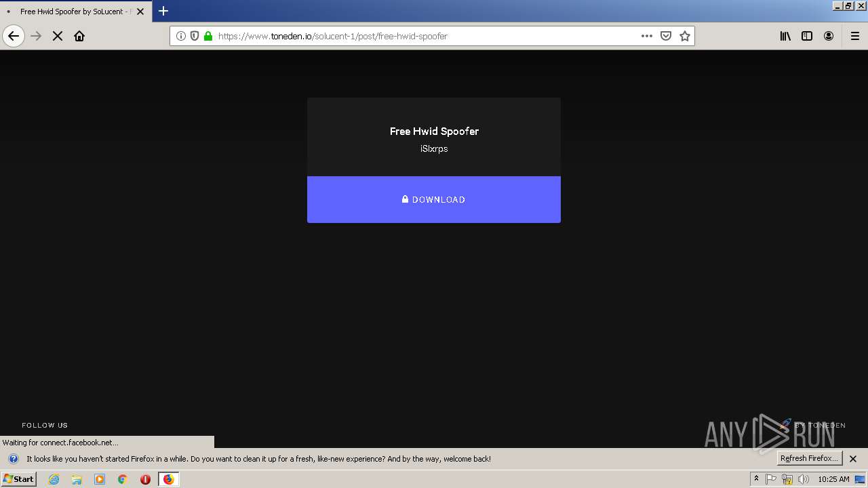Open the media player taskbar icon
Viewport: 868px width, 488px height.
[x=100, y=479]
